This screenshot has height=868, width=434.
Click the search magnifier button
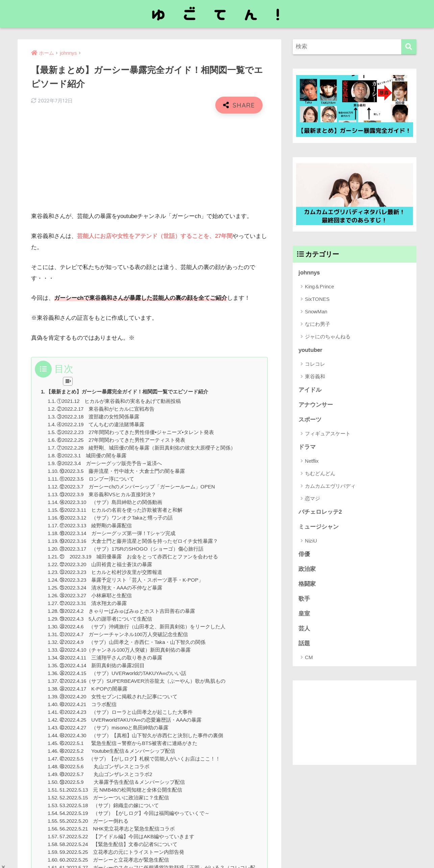(x=408, y=47)
